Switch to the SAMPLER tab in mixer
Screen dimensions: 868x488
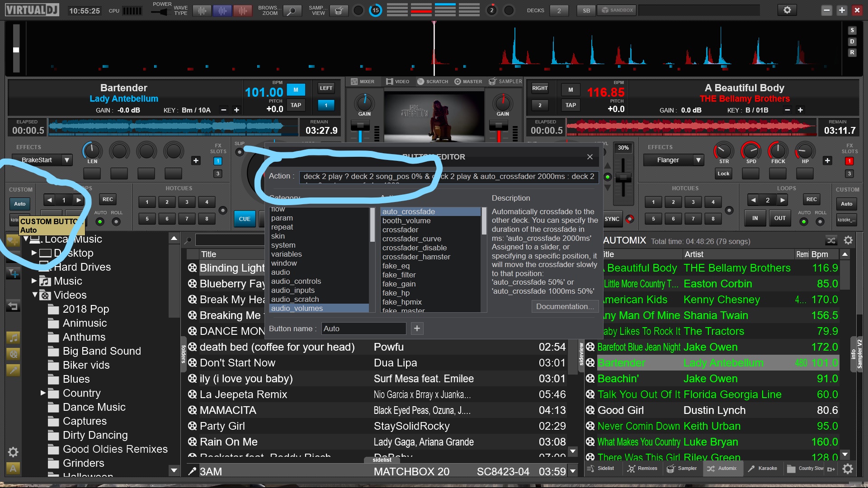point(505,82)
